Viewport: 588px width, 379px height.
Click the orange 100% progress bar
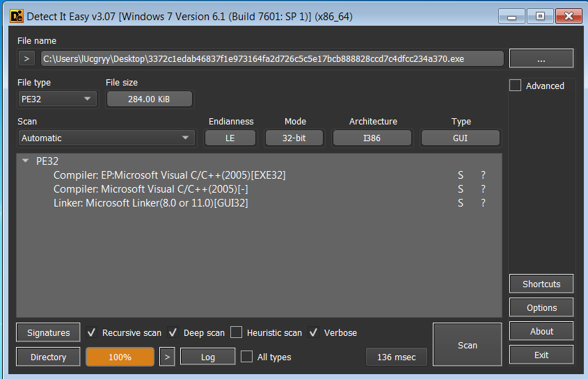(x=120, y=357)
